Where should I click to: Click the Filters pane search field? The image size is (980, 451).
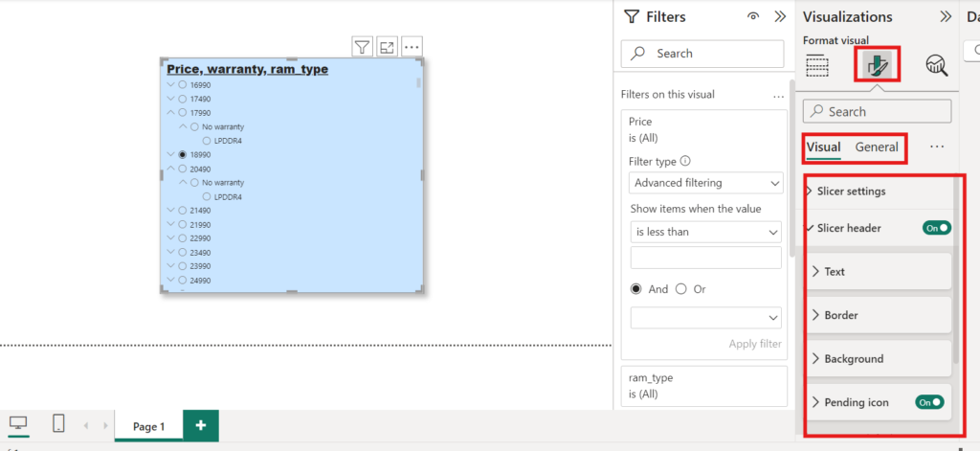click(x=702, y=54)
